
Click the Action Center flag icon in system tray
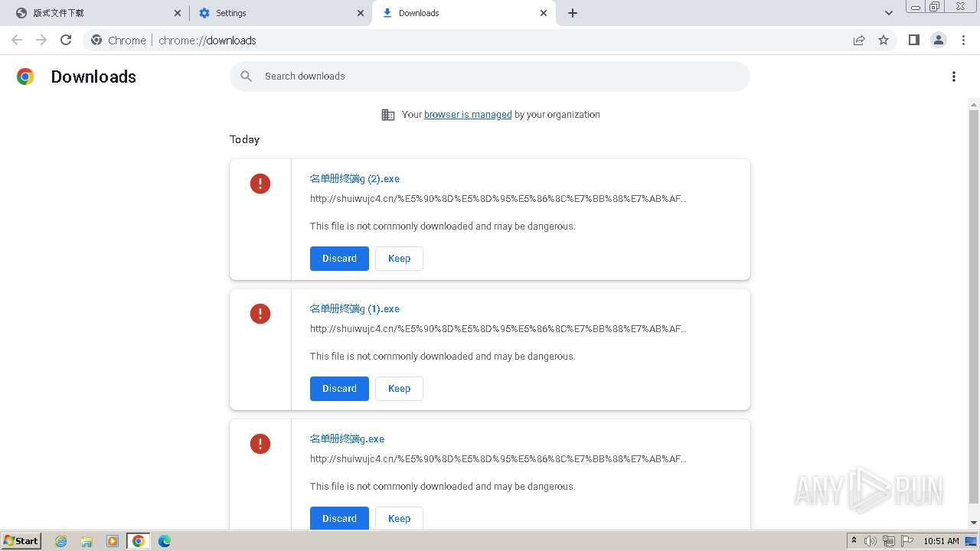[907, 541]
